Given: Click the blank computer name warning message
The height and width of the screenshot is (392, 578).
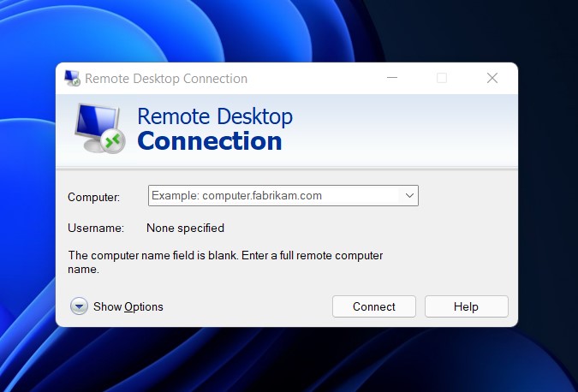Looking at the screenshot, I should [x=225, y=262].
